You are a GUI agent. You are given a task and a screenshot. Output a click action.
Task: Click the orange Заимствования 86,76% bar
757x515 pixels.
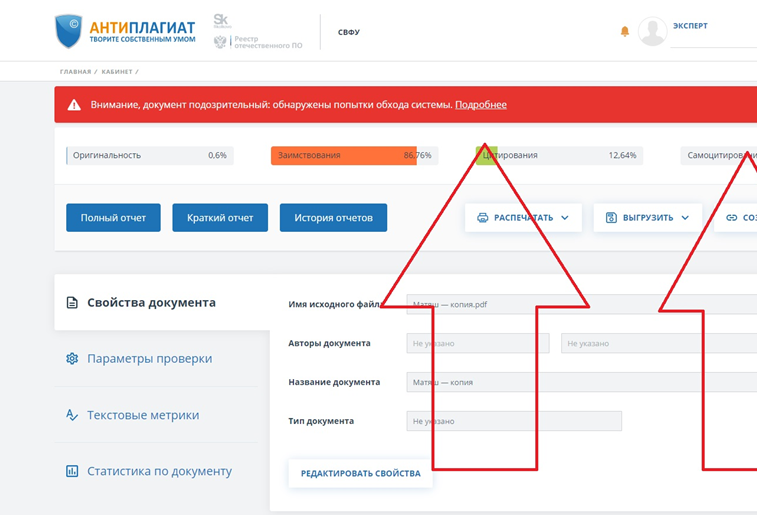[x=355, y=155]
